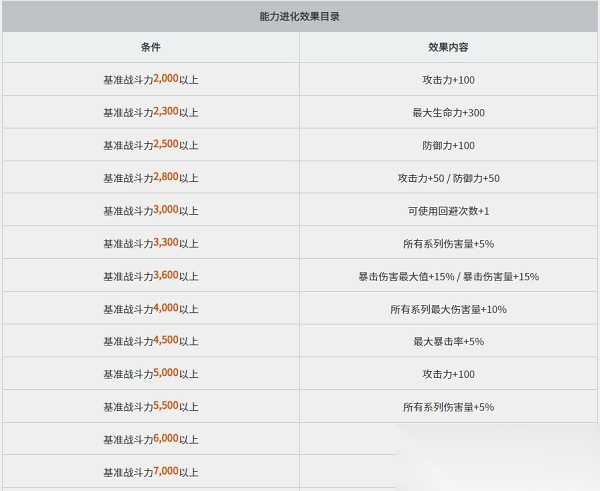Image resolution: width=600 pixels, height=491 pixels.
Task: Click the 最大生命力+300 effect cell
Action: [x=448, y=112]
